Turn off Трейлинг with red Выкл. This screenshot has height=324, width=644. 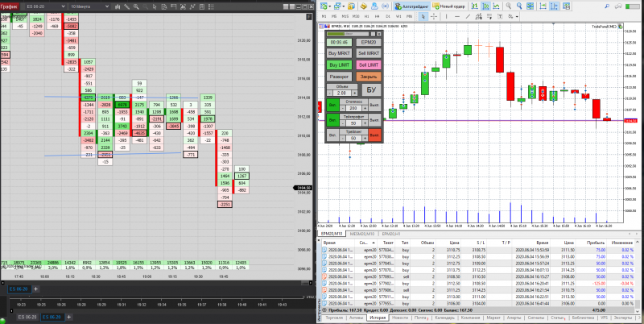point(374,135)
